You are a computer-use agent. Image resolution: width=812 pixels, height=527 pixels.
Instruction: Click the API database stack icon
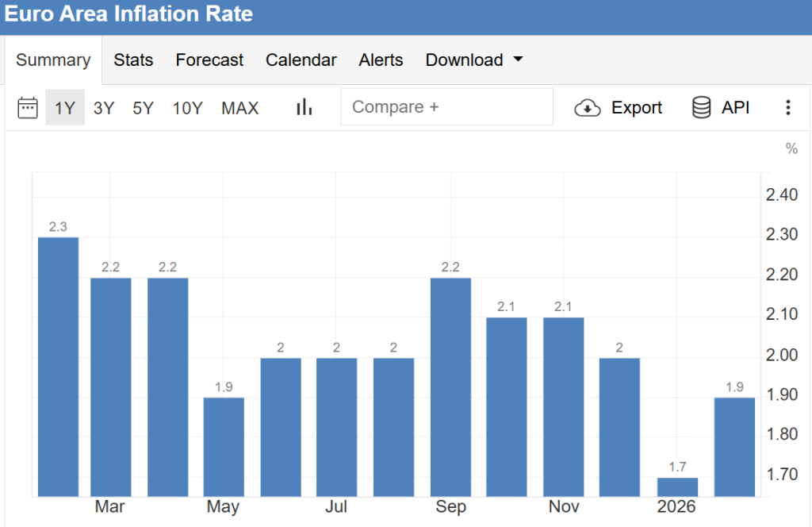tap(701, 107)
